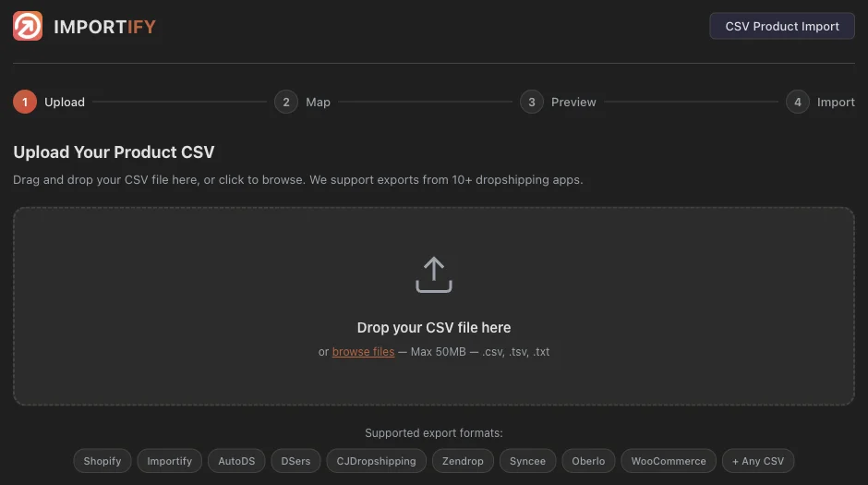Select the Oberlo format chip
This screenshot has height=485, width=868.
[588, 461]
